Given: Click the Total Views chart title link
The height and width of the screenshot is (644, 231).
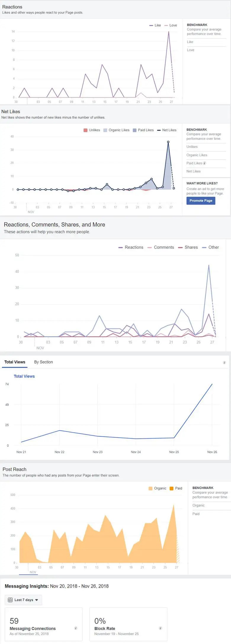Looking at the screenshot, I should click(24, 376).
